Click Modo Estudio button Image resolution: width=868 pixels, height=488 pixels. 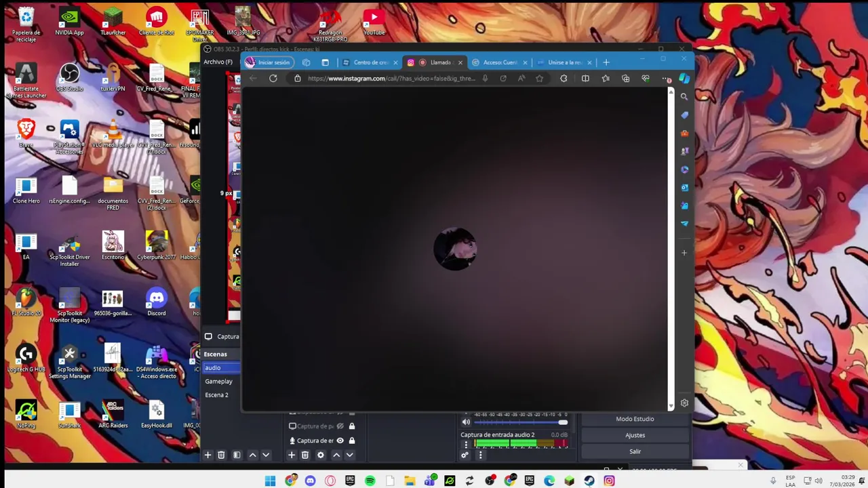coord(635,419)
